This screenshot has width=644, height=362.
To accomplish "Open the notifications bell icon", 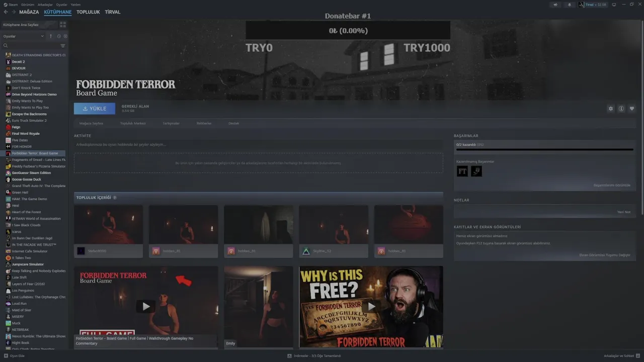I will [570, 5].
